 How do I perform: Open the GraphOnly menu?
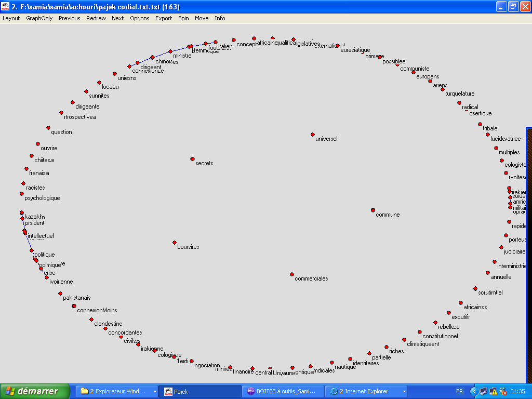click(x=39, y=18)
